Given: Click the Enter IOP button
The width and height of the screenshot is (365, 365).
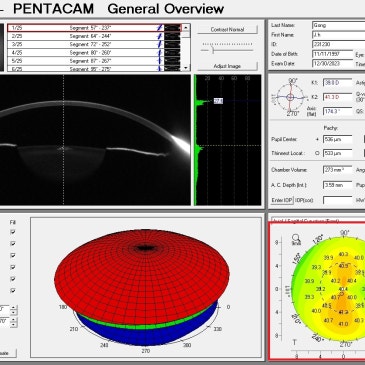Looking at the screenshot, I should 282,200.
